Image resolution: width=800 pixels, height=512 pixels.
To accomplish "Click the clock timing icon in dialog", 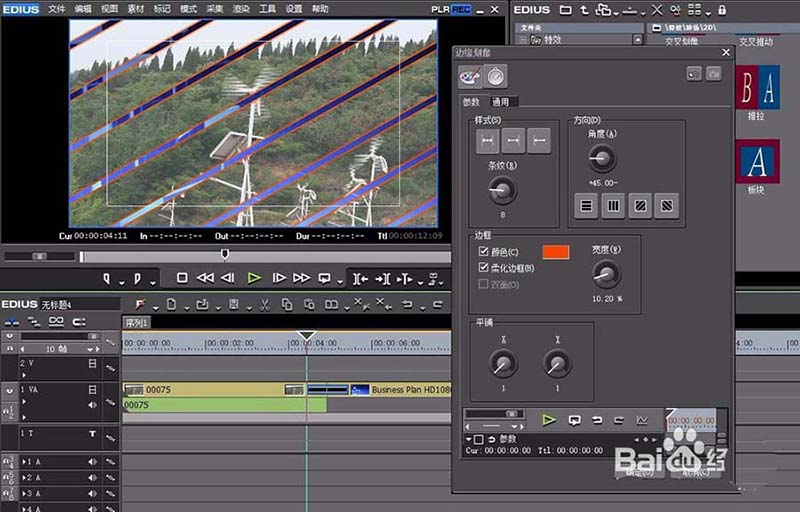I will point(495,76).
